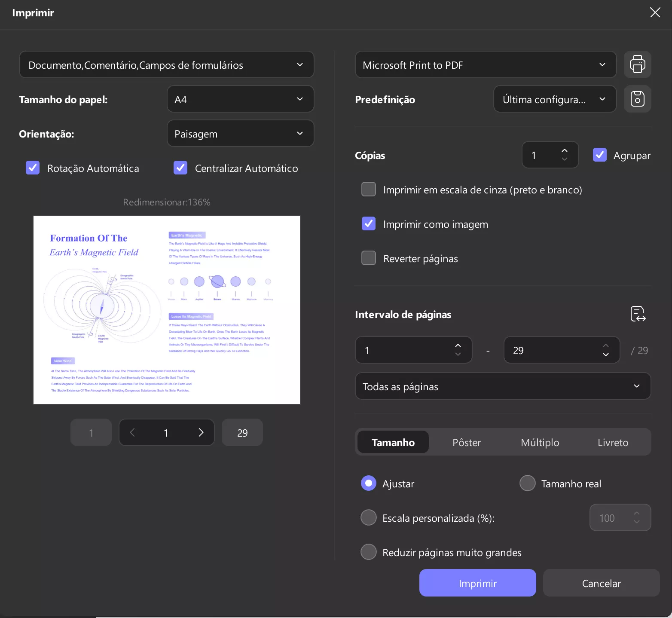Click the Redimensionar:136% text
Screen dimensions: 672x618
tap(167, 202)
